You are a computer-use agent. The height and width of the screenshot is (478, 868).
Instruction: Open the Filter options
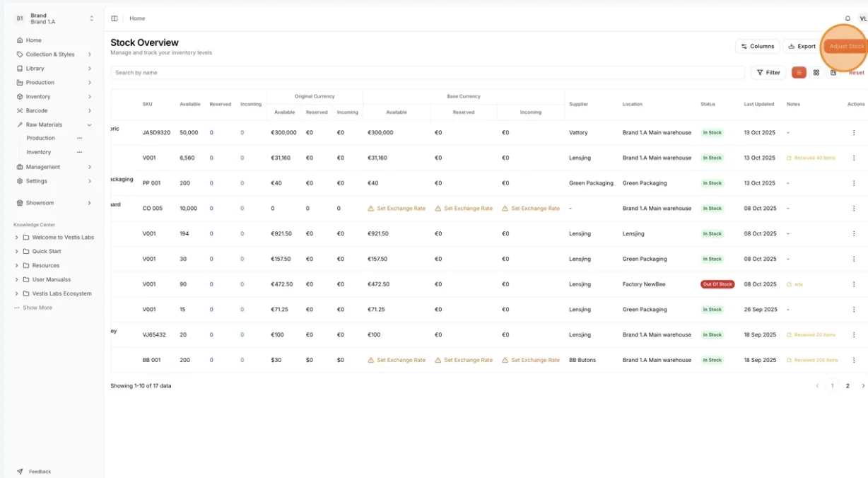[768, 72]
